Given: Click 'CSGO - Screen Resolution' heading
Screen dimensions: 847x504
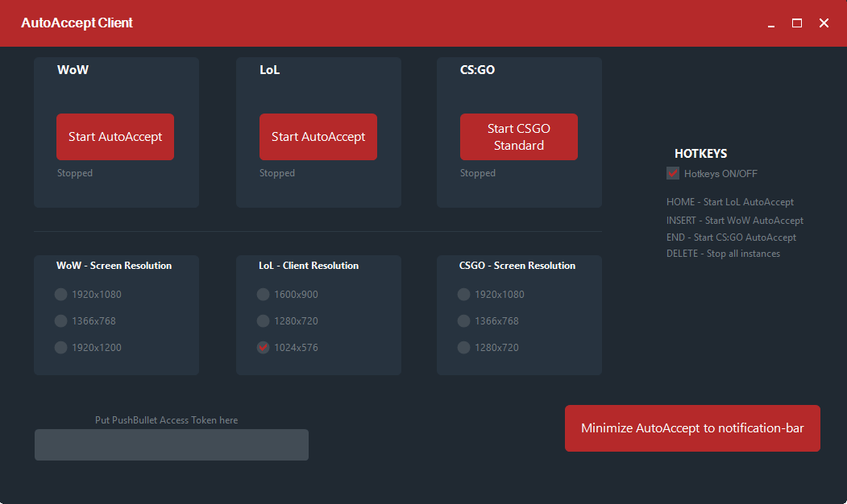Looking at the screenshot, I should [x=517, y=266].
